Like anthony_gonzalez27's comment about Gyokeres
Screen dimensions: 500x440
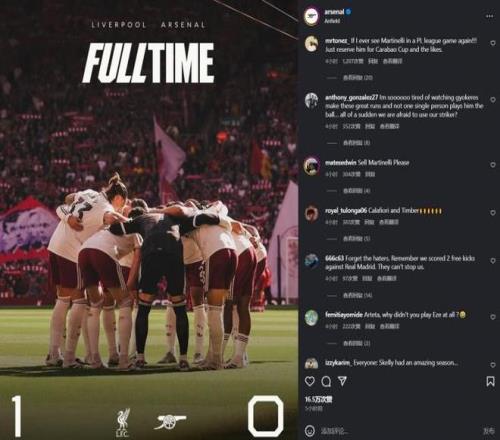click(x=493, y=100)
